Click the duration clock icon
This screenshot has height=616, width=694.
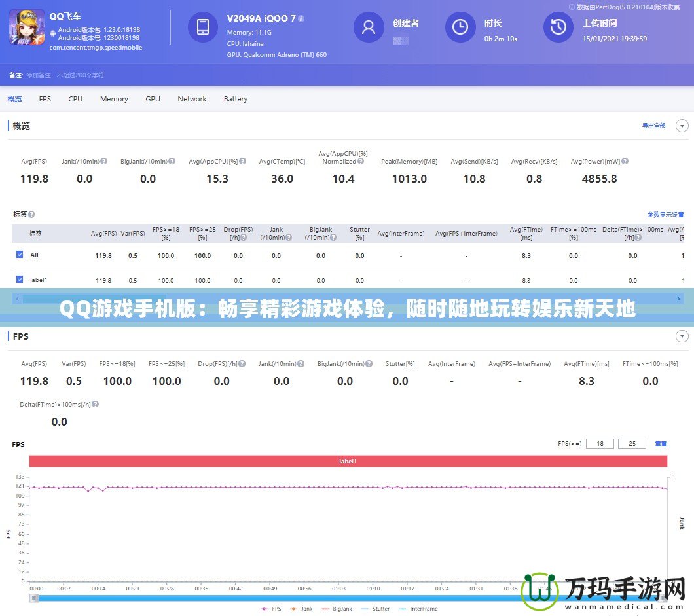pyautogui.click(x=460, y=27)
